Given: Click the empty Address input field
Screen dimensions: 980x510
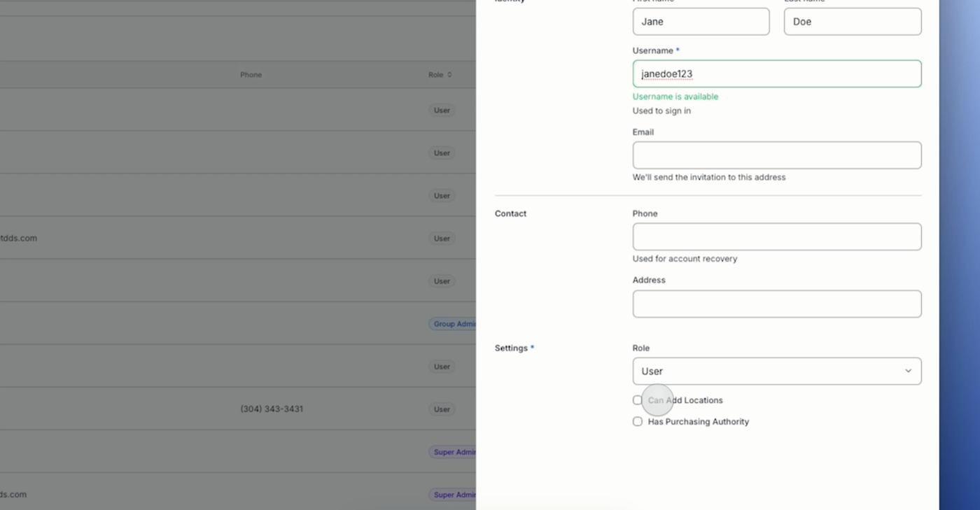Looking at the screenshot, I should point(777,304).
